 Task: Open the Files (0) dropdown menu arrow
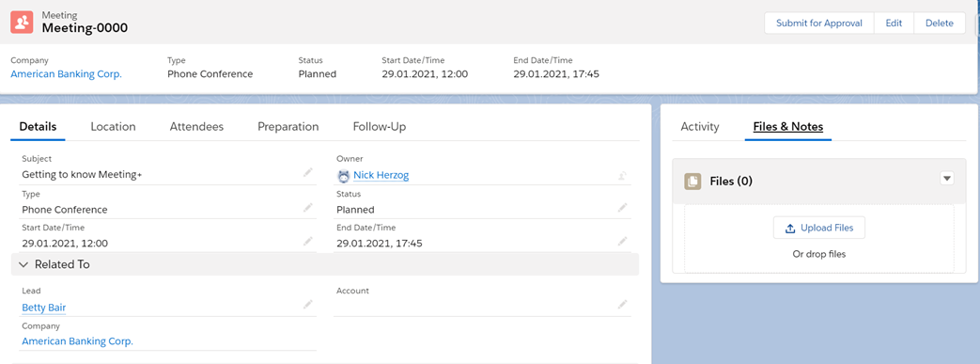pos(947,179)
